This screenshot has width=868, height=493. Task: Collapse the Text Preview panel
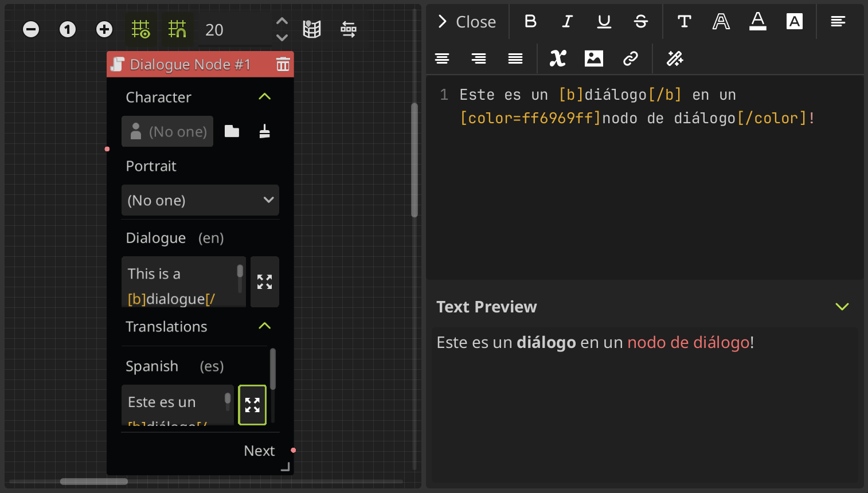(x=842, y=307)
